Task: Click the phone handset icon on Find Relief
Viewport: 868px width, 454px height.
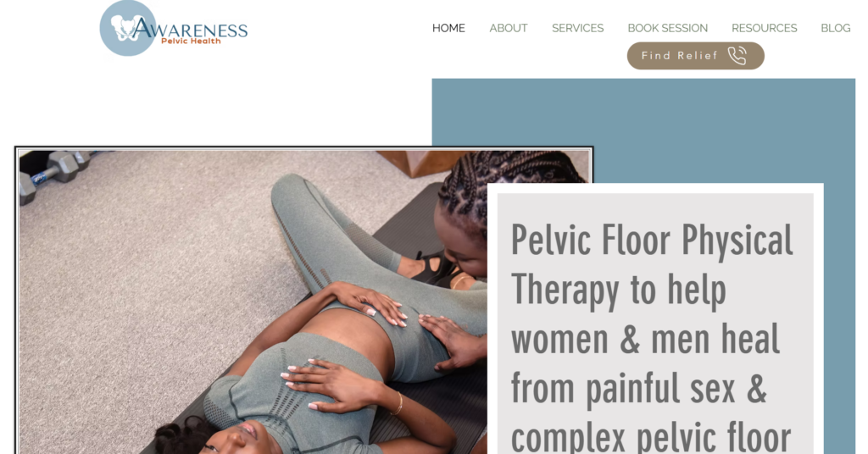Action: tap(737, 56)
